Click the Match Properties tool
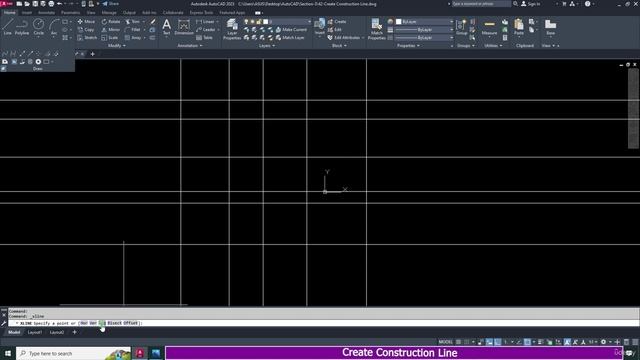Viewport: 640px width, 360px height. [376, 29]
